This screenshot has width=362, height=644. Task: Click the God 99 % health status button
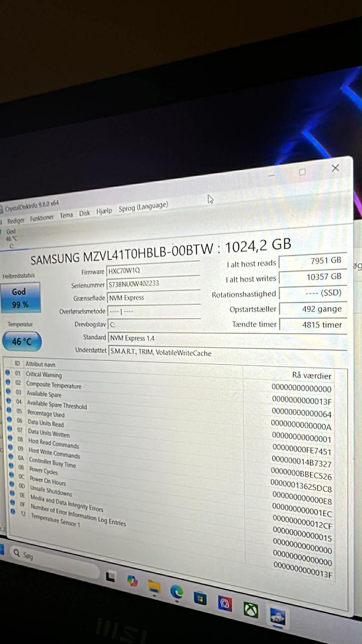coord(21,298)
